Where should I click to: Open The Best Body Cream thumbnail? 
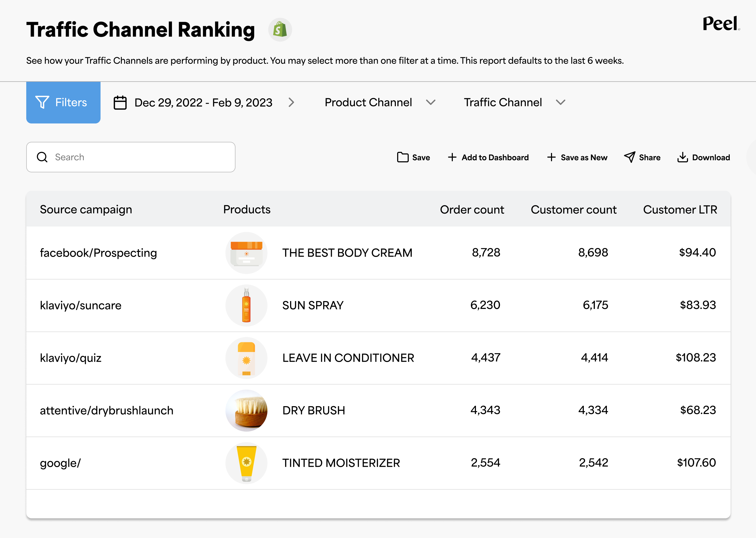246,253
